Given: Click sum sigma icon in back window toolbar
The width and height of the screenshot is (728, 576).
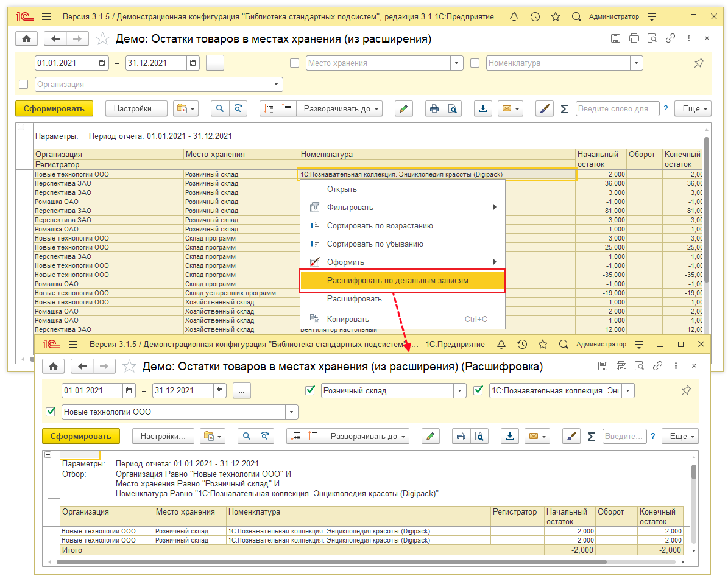Looking at the screenshot, I should pyautogui.click(x=564, y=108).
